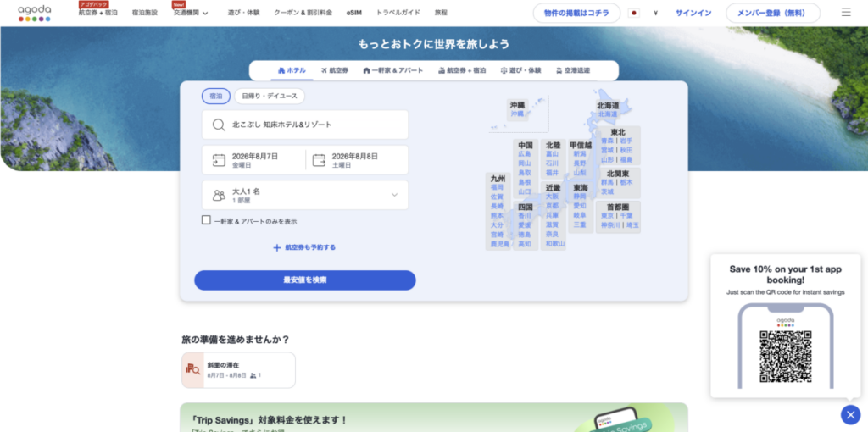Open 宿泊施設 in the top navigation

tap(145, 13)
